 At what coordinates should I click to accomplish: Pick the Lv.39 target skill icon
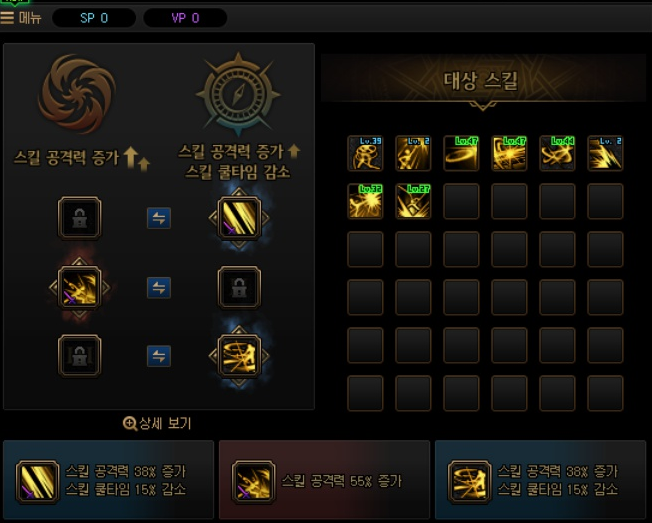pos(365,153)
